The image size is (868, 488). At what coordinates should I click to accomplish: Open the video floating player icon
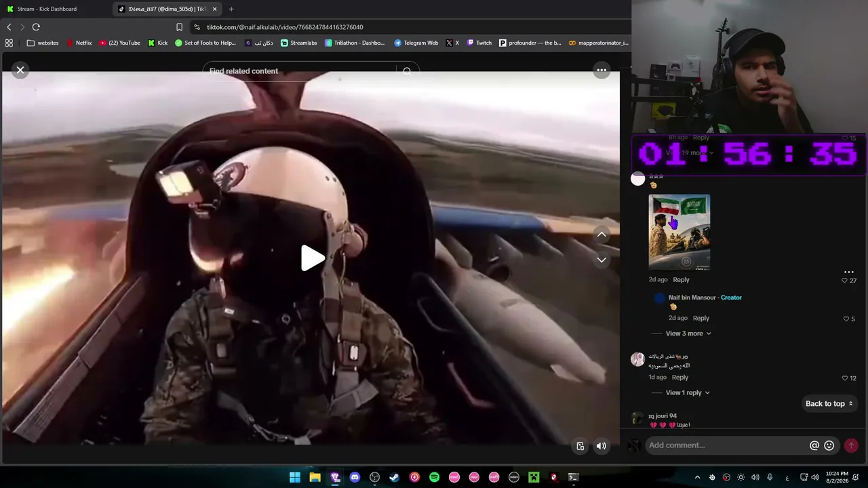[x=580, y=446]
